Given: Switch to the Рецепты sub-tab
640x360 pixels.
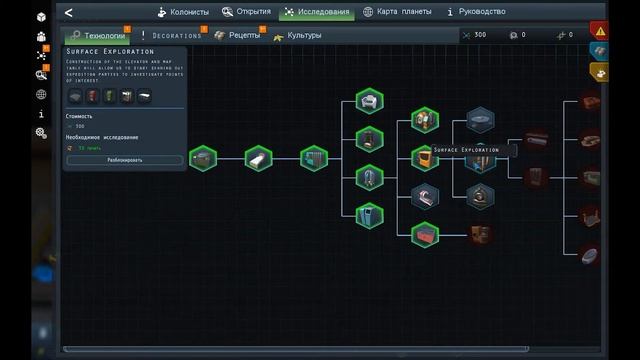Looking at the screenshot, I should coord(238,36).
